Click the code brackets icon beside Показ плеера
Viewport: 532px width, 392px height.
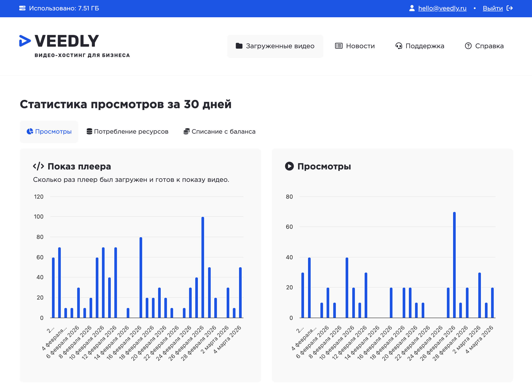pyautogui.click(x=39, y=166)
